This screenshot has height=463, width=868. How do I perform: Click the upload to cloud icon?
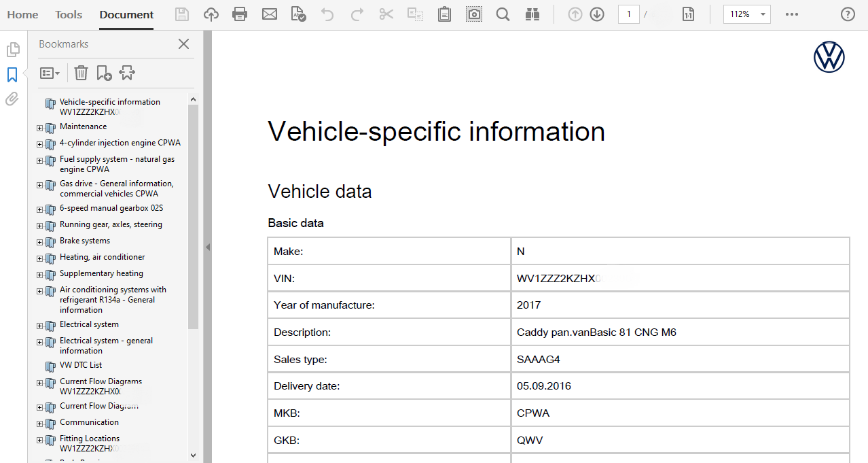tap(211, 14)
